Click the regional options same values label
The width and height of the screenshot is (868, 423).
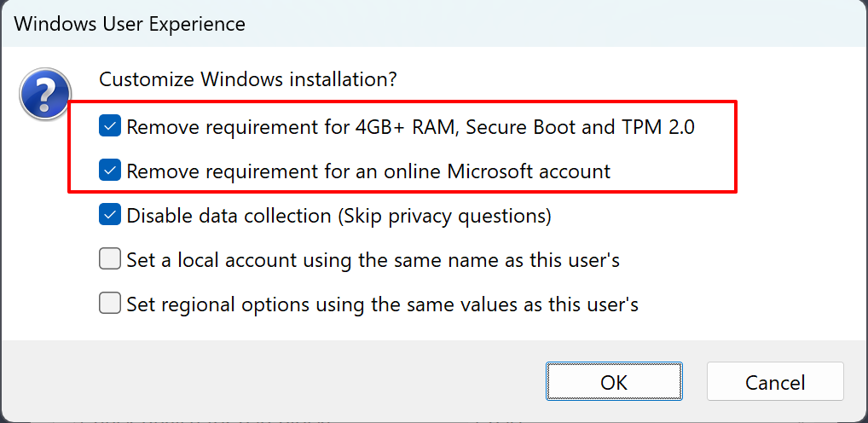382,304
